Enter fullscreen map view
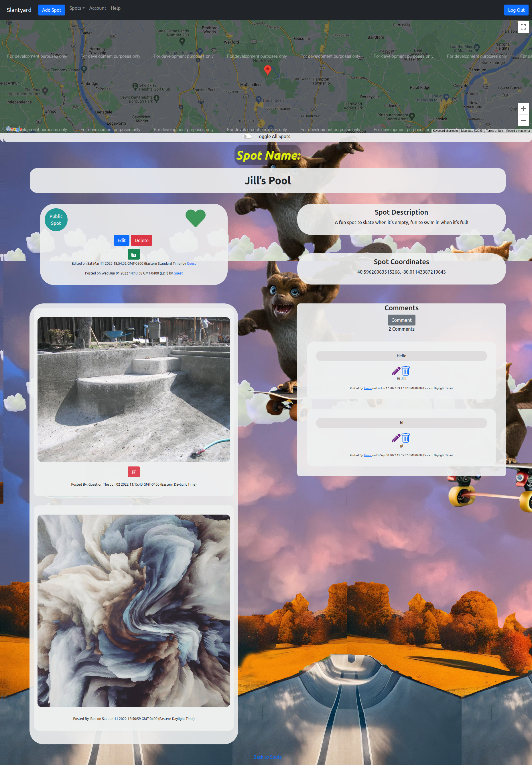 point(523,27)
